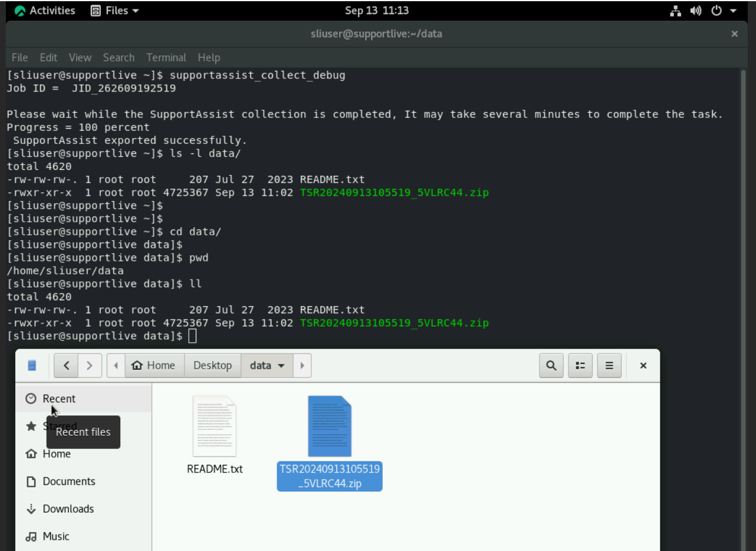Open the Search menu in the terminal
The height and width of the screenshot is (551, 756).
tap(119, 57)
